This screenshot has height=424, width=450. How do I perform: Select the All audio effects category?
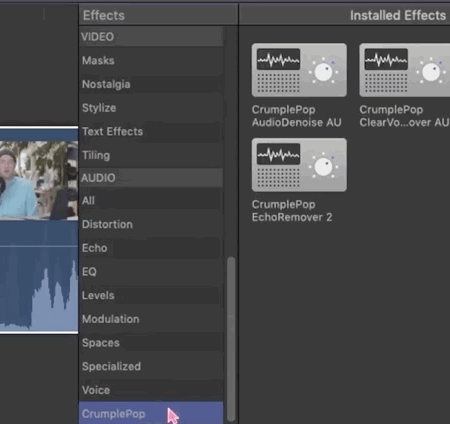[x=151, y=201]
